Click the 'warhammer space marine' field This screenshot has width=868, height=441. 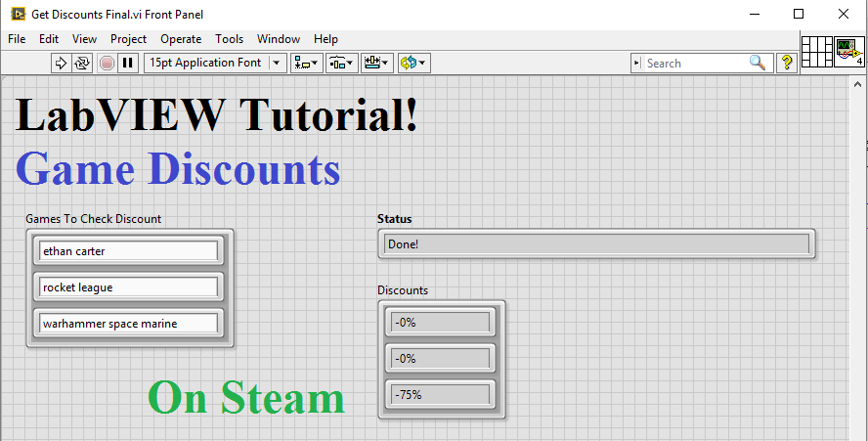click(x=128, y=323)
